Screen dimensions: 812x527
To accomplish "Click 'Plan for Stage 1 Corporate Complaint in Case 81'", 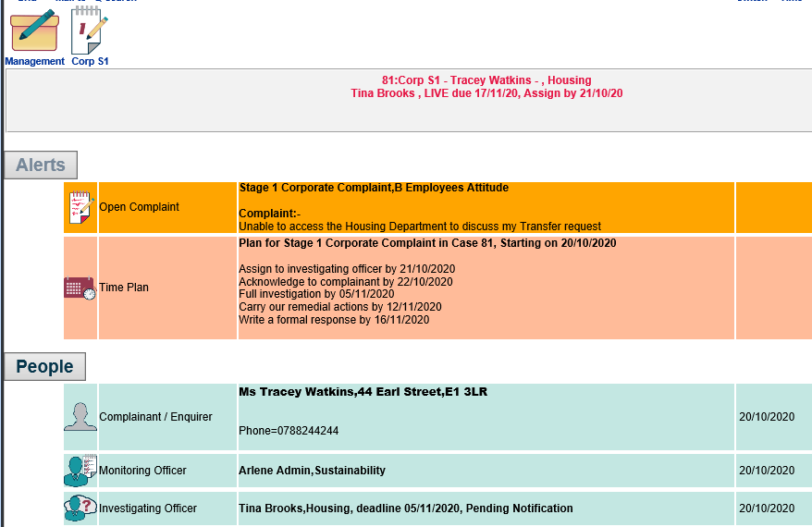I will click(x=427, y=243).
